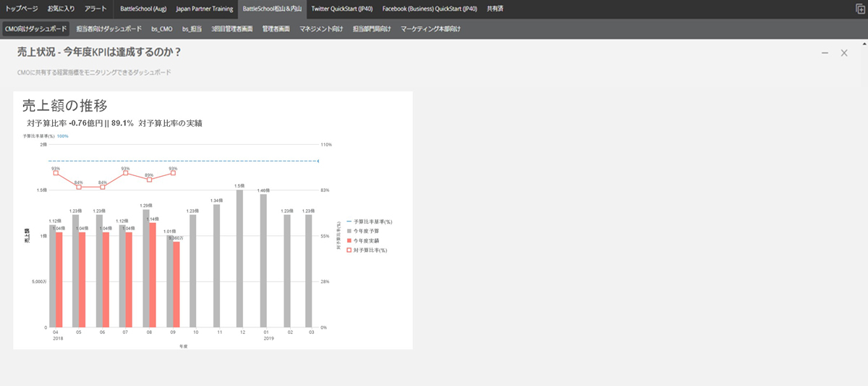Select the マーケティング本部向け sub-tab
Screen dimensions: 868x386
[430, 29]
